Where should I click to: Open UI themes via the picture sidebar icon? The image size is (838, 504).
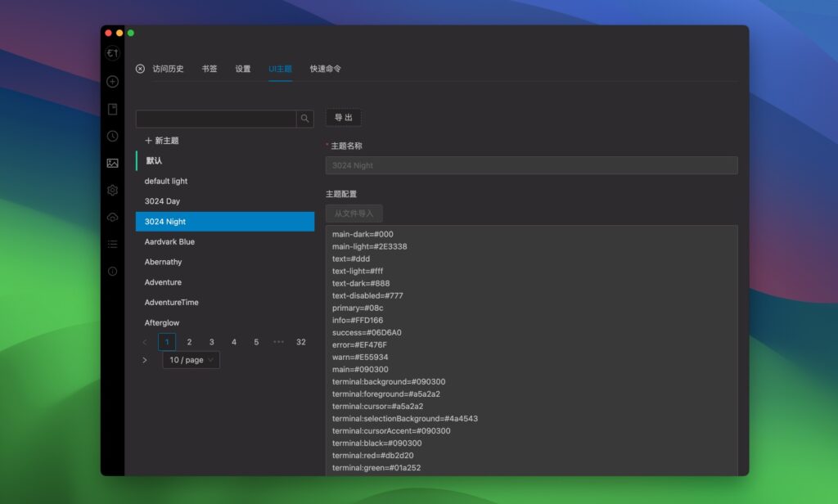tap(112, 162)
